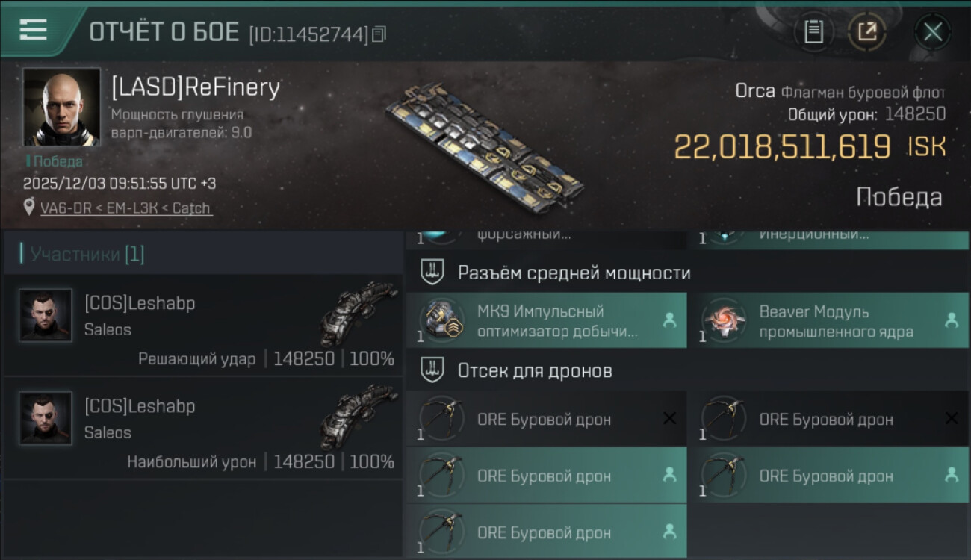Click Saleos ship icon in final blow row

click(x=359, y=313)
